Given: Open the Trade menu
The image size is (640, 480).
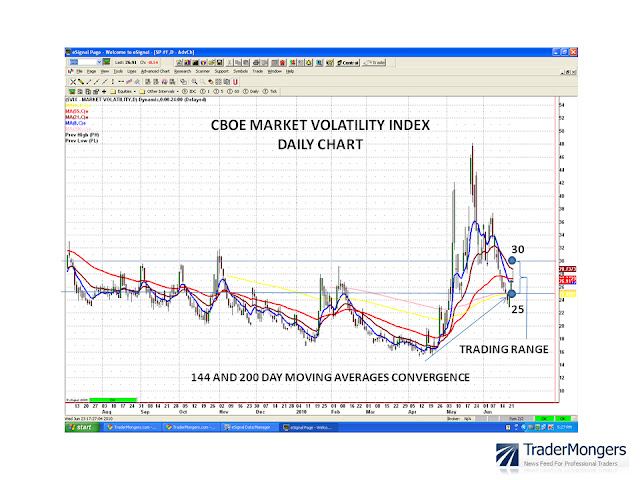Looking at the screenshot, I should pos(258,71).
